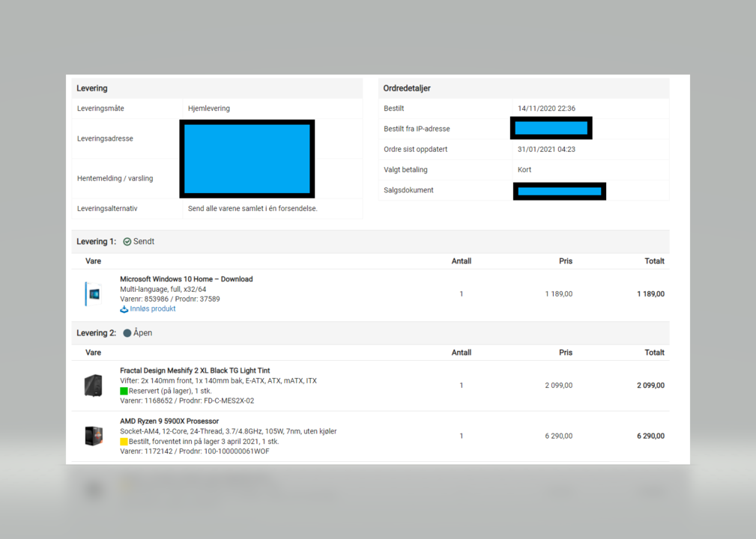756x539 pixels.
Task: Open the AMD Ryzen 9 5900X thumbnail
Action: pyautogui.click(x=94, y=436)
